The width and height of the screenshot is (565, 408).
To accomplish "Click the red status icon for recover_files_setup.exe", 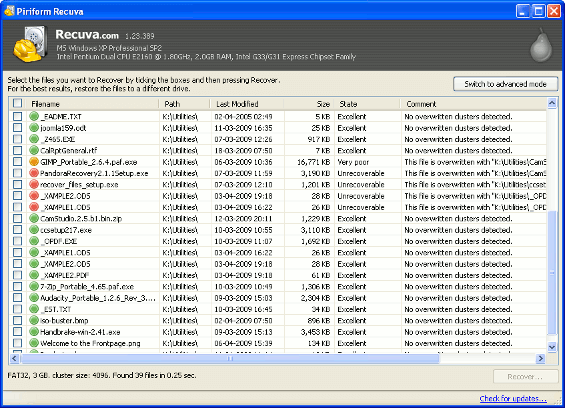I will [34, 185].
